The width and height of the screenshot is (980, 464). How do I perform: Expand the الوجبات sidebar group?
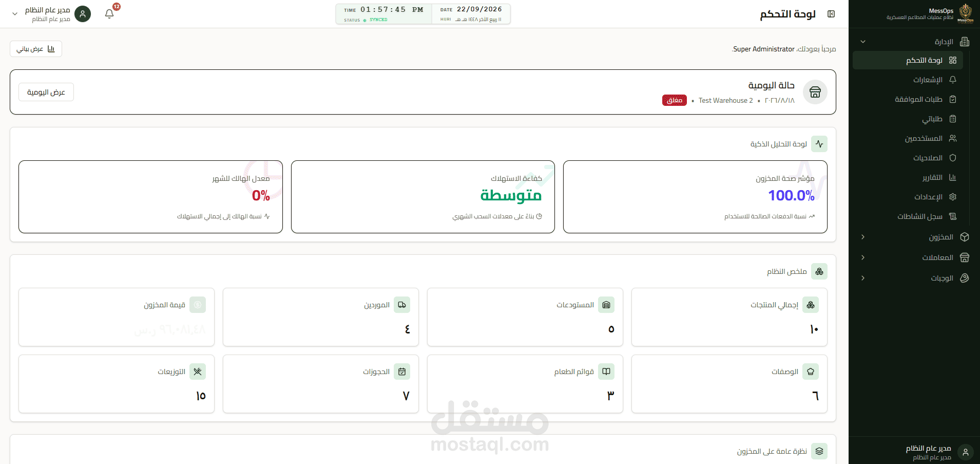[914, 278]
